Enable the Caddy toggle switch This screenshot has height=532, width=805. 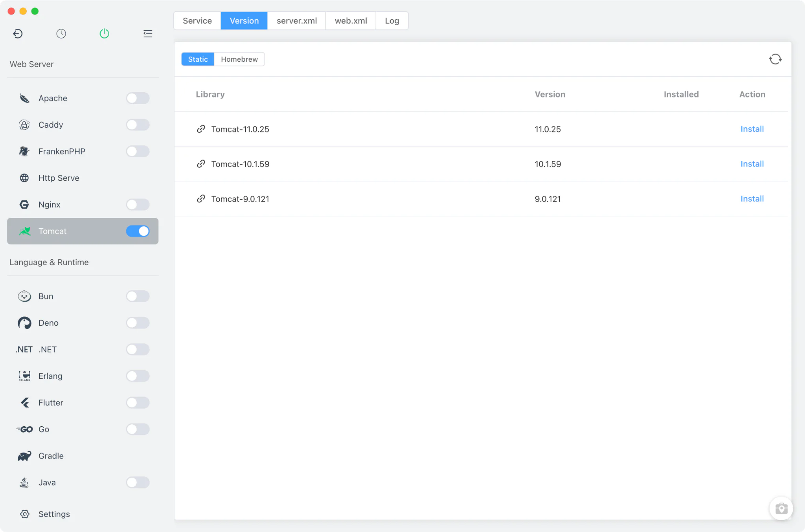click(x=138, y=125)
